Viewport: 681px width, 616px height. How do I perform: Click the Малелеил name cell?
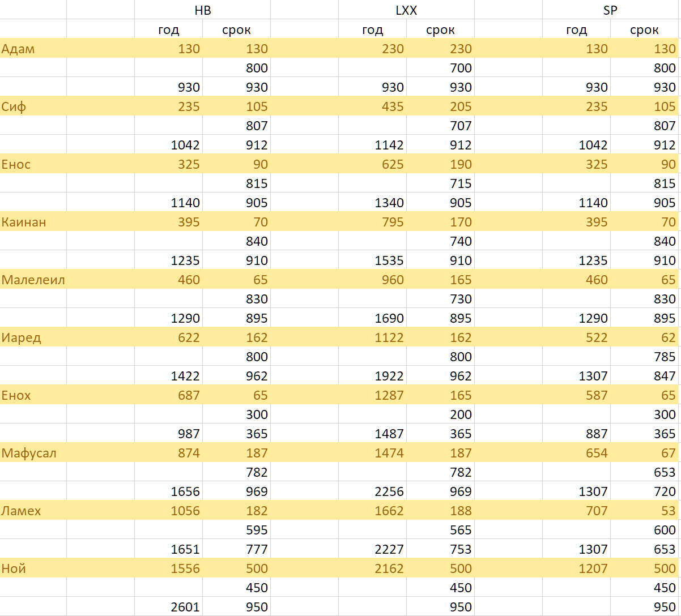(x=33, y=280)
